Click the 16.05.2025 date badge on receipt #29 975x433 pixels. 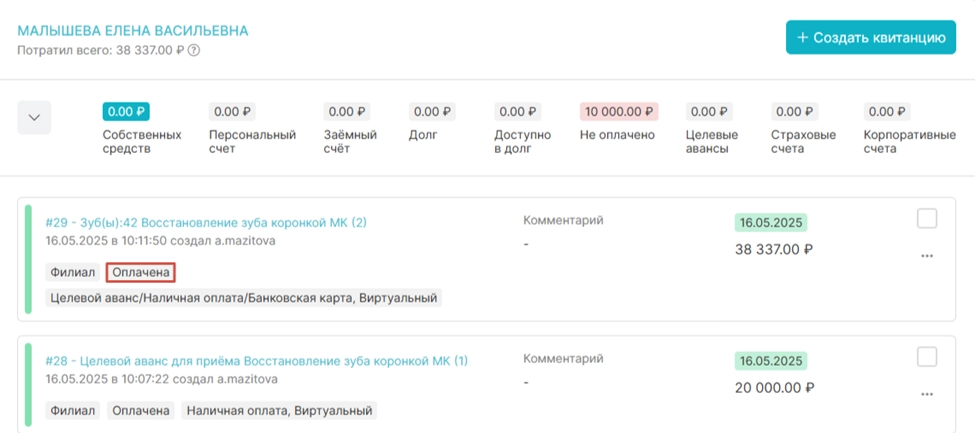(x=770, y=223)
